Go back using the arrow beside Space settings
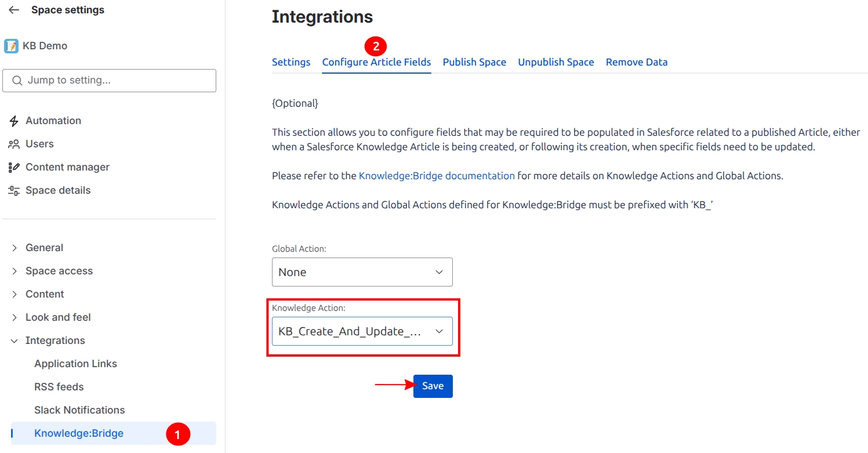The height and width of the screenshot is (453, 868). click(14, 10)
